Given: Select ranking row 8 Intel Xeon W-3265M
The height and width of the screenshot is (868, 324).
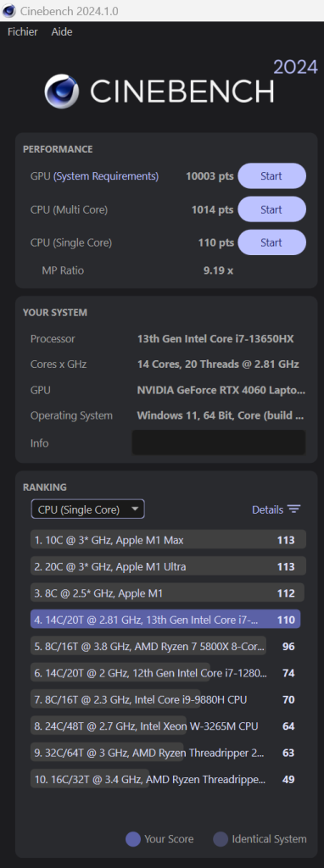Looking at the screenshot, I should point(169,726).
